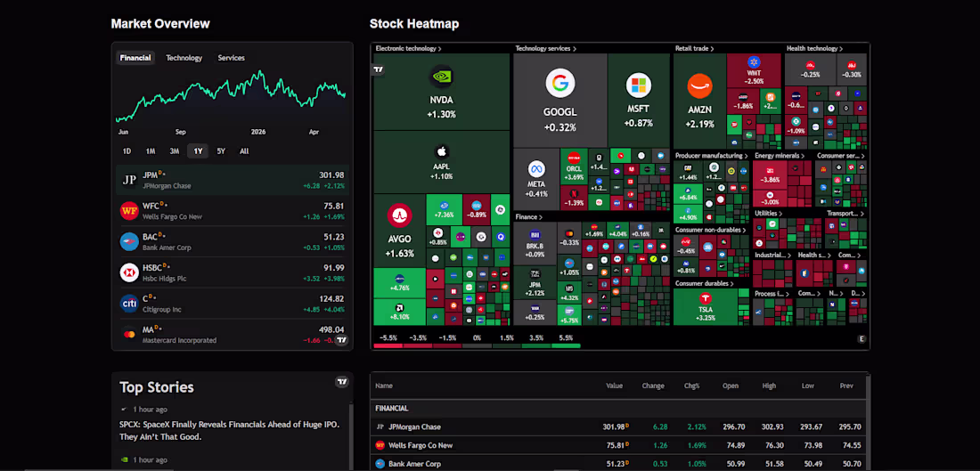Click the −5.5% legend color
980x471 pixels.
[388, 345]
